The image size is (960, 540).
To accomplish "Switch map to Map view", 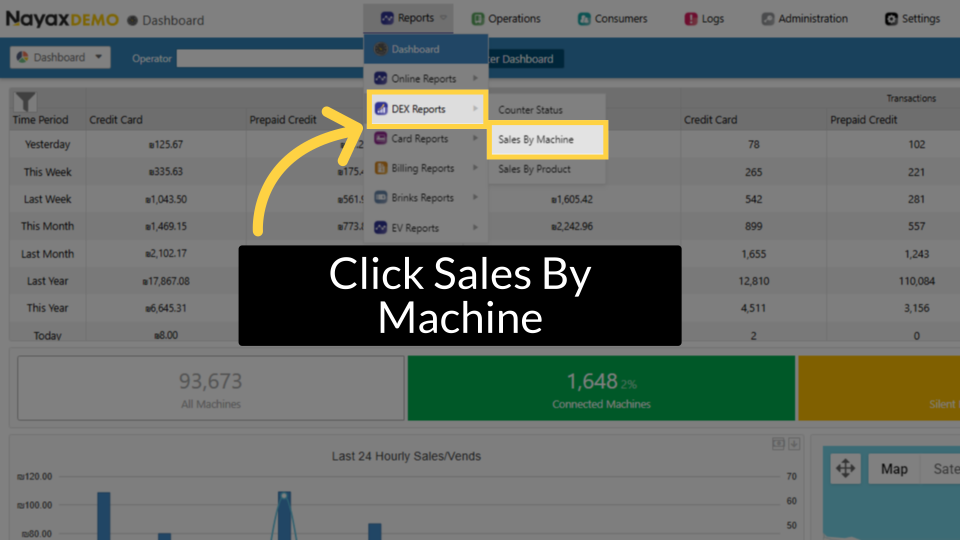I will 894,469.
